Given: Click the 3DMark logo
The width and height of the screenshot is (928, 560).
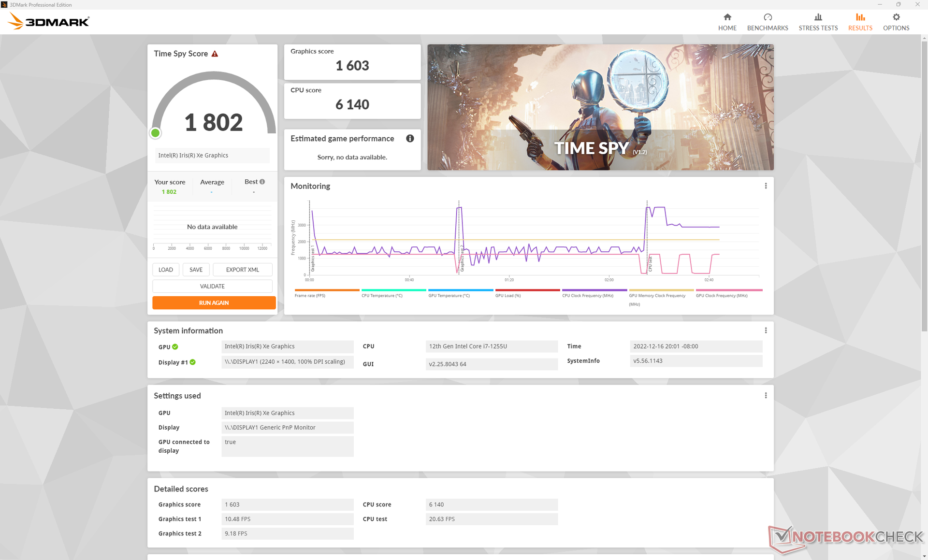Looking at the screenshot, I should [x=49, y=21].
